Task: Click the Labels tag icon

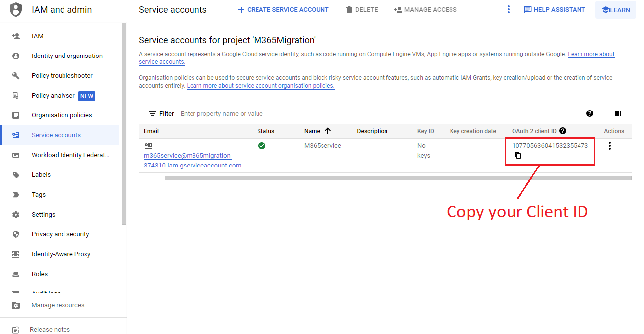Action: pos(16,175)
